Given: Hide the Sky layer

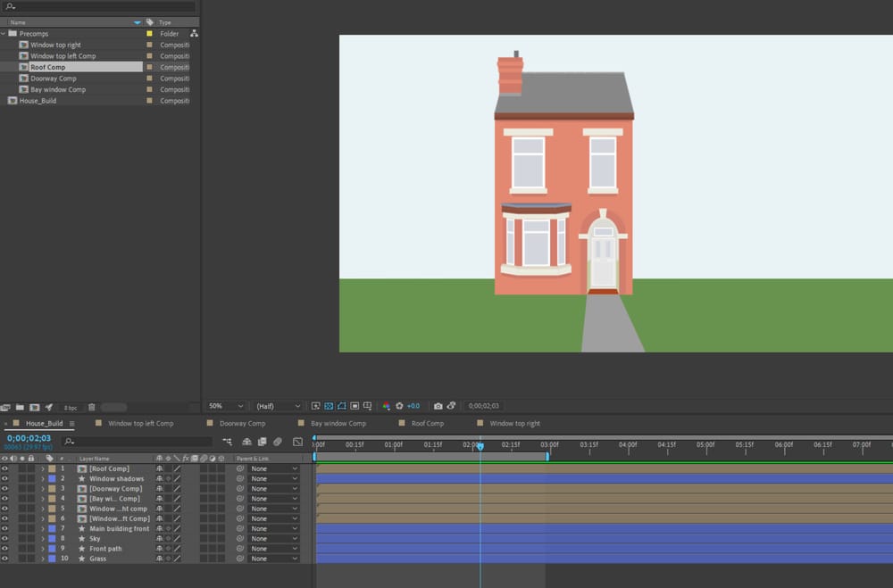Looking at the screenshot, I should (5, 538).
